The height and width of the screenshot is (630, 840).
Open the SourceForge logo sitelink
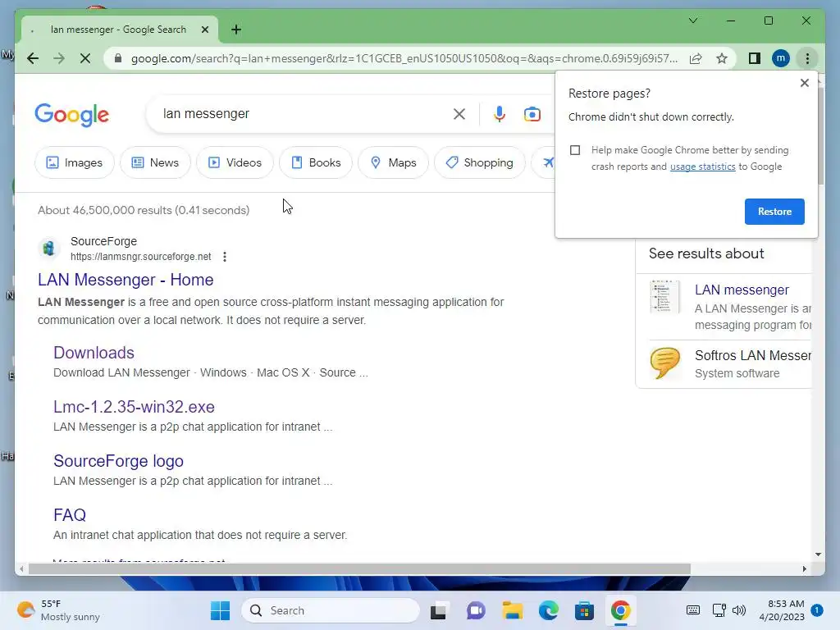tap(118, 461)
